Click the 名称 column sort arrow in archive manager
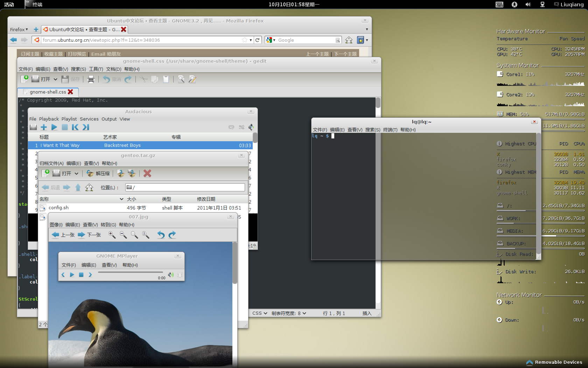Viewport: 588px width, 368px height. [x=121, y=199]
